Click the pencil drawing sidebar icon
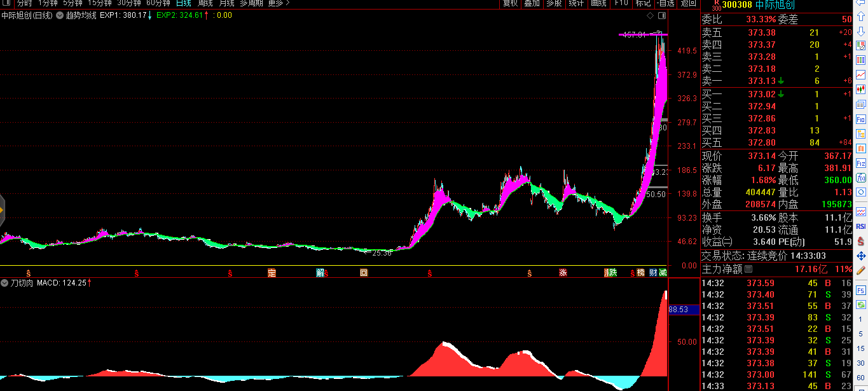This screenshot has height=391, width=868. coord(861,270)
